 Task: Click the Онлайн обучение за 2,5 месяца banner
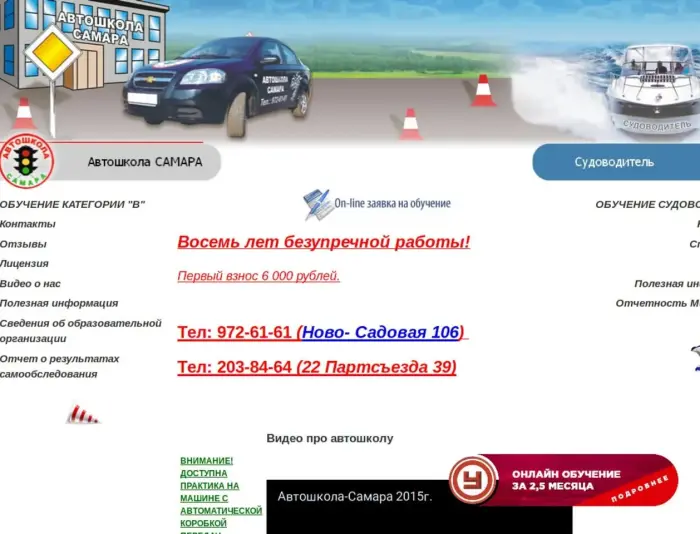pyautogui.click(x=565, y=480)
